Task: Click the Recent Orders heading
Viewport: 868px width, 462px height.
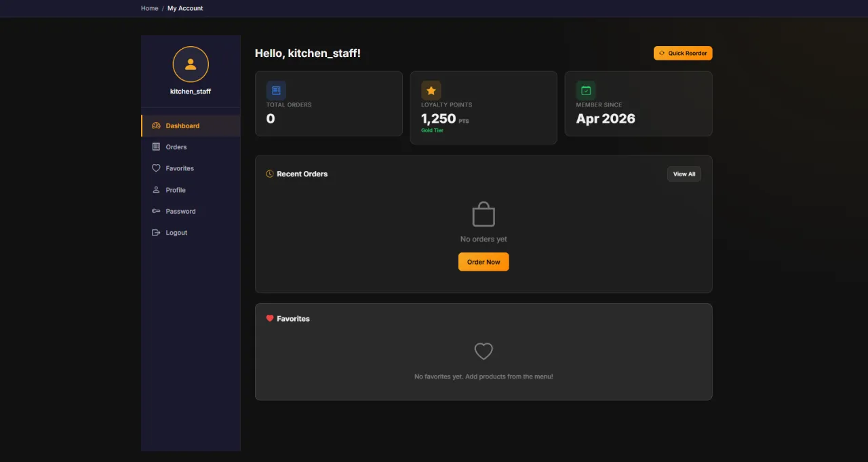Action: coord(302,174)
